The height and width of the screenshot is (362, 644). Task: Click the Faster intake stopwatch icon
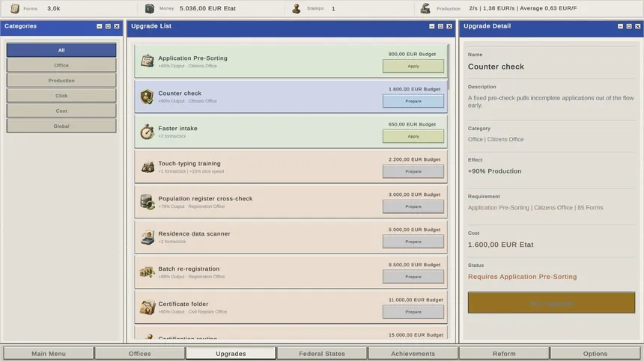(x=147, y=132)
